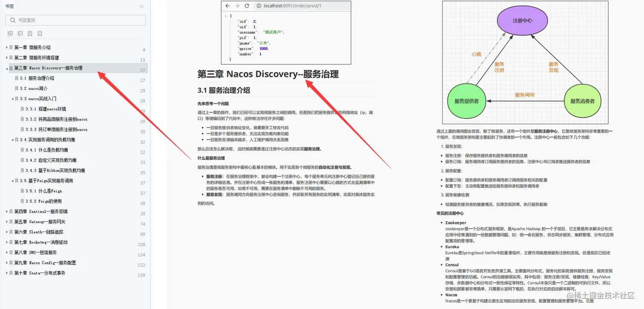The image size is (644, 309).
Task: Open the 第七章 Rocketmq--消息驱动 bookmark
Action: point(40,242)
